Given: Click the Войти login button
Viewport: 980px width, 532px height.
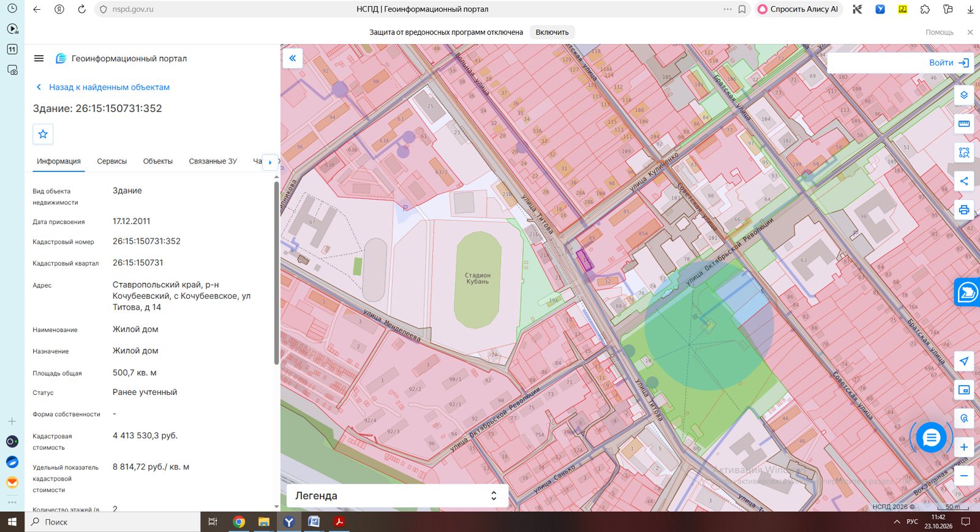Looking at the screenshot, I should 949,62.
